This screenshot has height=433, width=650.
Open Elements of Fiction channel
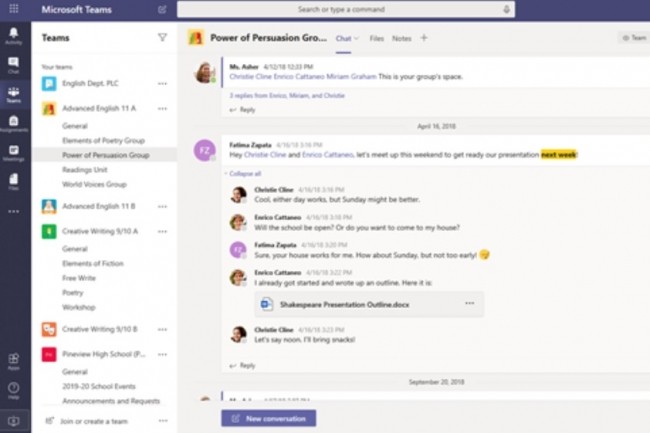93,264
